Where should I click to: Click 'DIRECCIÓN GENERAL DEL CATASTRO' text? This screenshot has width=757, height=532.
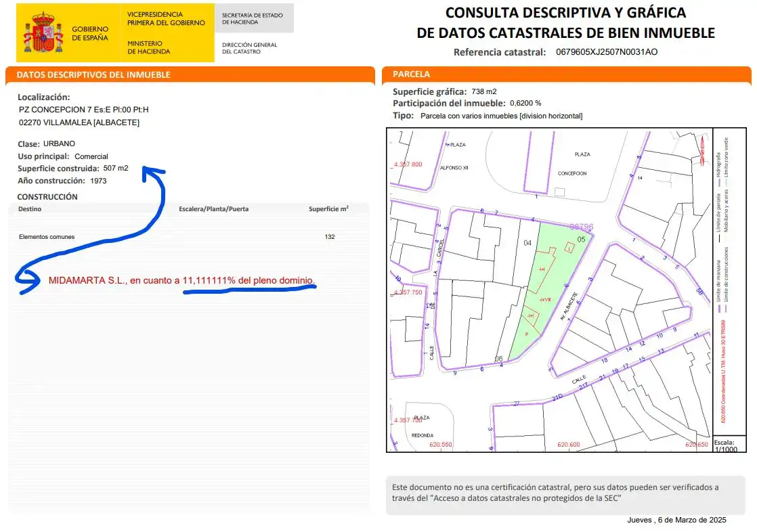250,48
